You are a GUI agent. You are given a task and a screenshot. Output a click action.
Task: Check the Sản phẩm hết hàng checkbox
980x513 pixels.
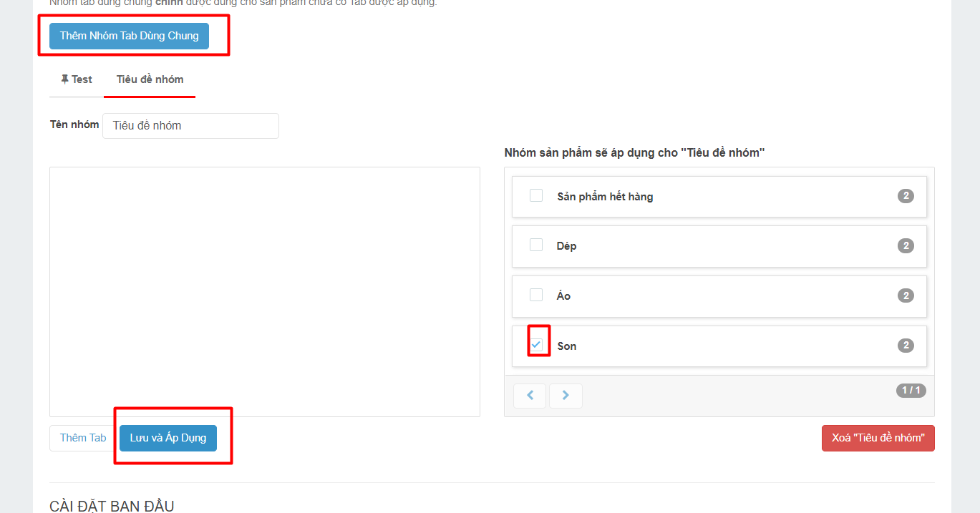click(535, 195)
